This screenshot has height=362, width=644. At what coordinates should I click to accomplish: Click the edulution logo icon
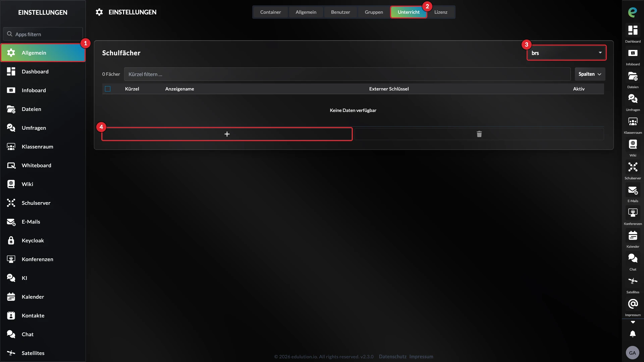(x=633, y=12)
